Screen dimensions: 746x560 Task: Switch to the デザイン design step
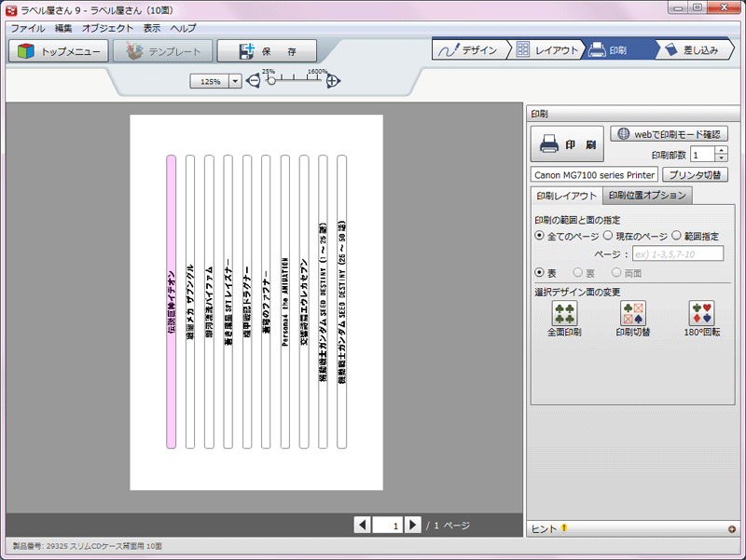coord(470,50)
